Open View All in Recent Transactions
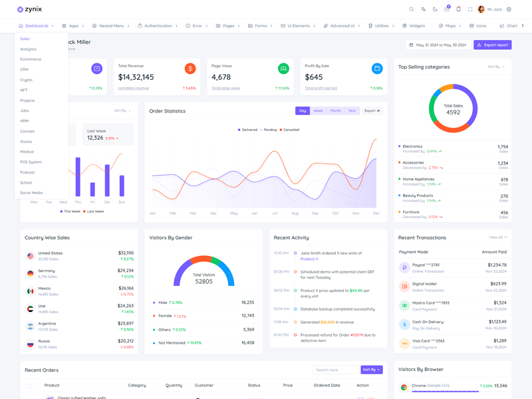The width and height of the screenshot is (532, 399). (x=497, y=237)
